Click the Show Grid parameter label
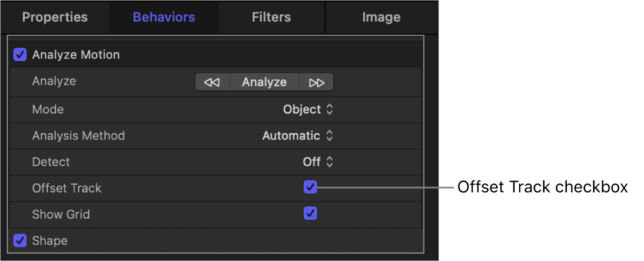644x261 pixels. [61, 214]
